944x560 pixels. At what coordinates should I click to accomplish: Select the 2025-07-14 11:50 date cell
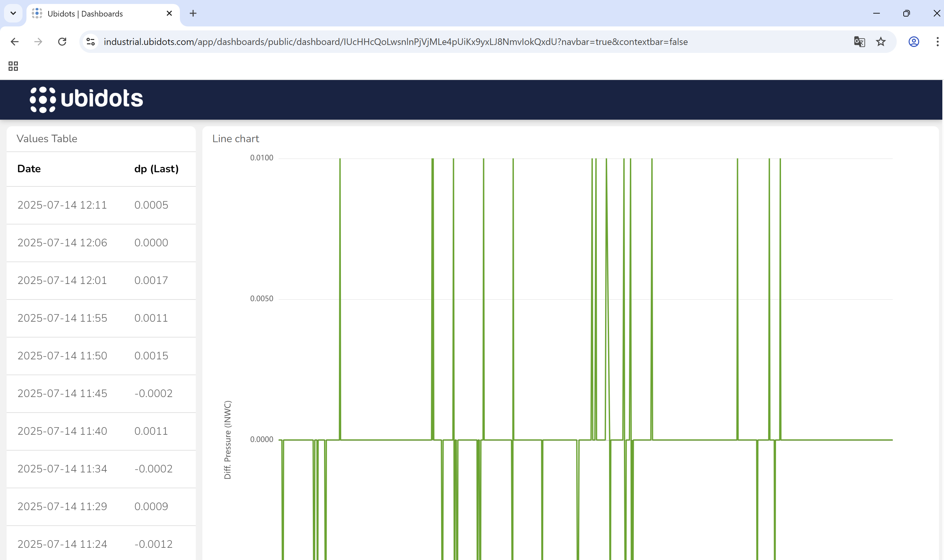coord(62,356)
